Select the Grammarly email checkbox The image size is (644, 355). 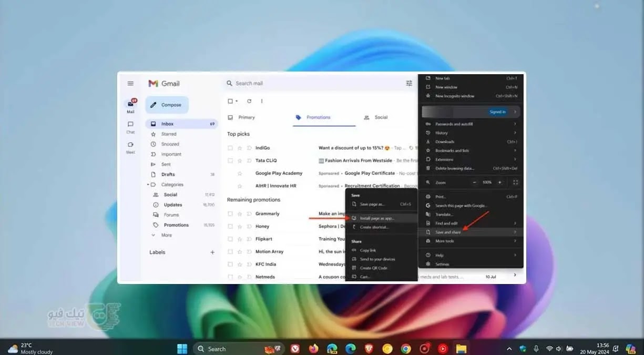[x=230, y=214]
